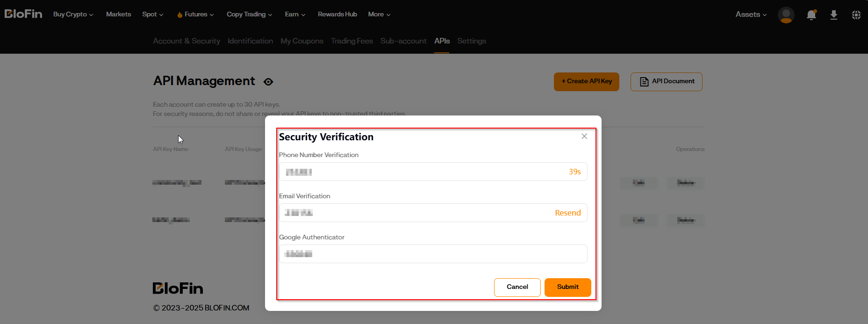Open the notifications bell

[811, 15]
